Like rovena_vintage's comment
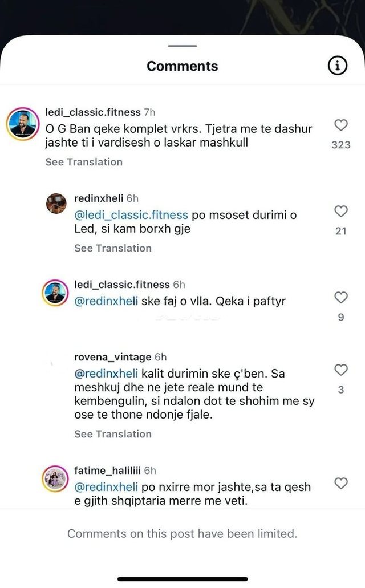This screenshot has height=588, width=365. pos(340,370)
